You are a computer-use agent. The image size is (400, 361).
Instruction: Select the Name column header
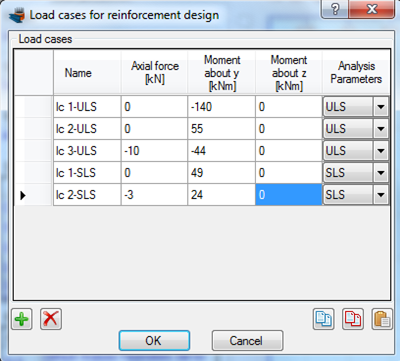point(87,72)
